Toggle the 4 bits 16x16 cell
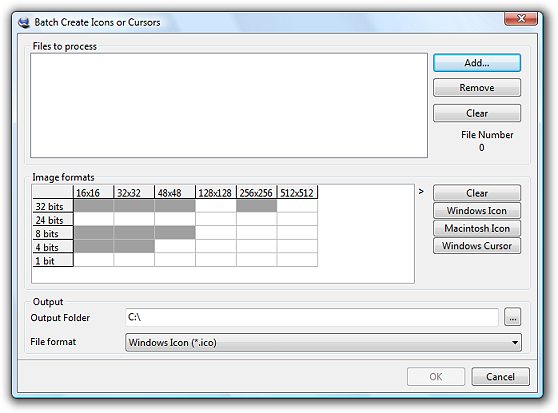The image size is (558, 413). pyautogui.click(x=94, y=246)
